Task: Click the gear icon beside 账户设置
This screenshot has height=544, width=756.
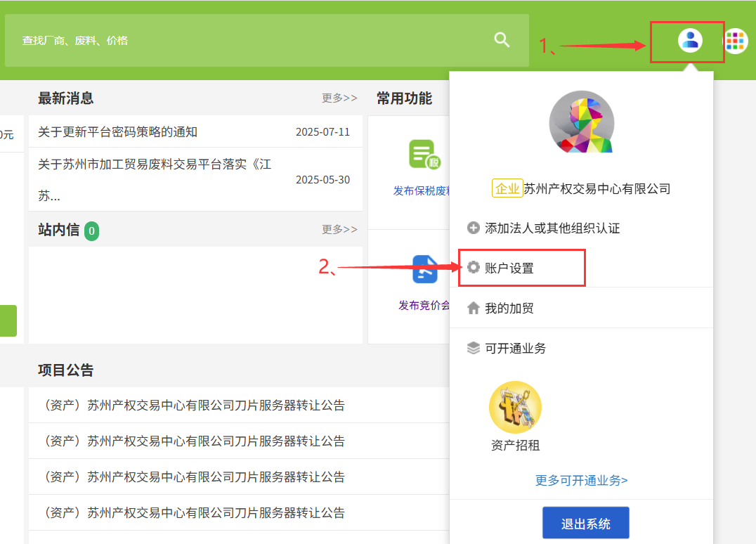Action: point(474,268)
